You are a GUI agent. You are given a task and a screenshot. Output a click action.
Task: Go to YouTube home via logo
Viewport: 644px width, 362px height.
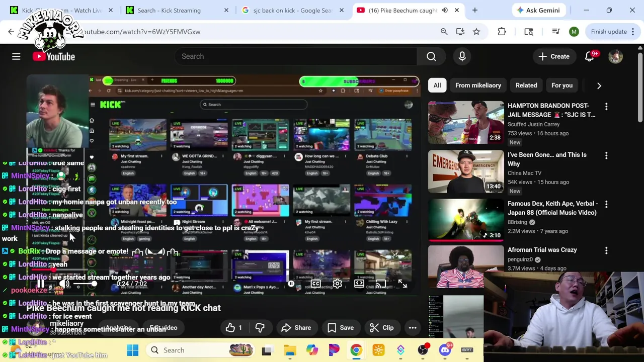54,56
